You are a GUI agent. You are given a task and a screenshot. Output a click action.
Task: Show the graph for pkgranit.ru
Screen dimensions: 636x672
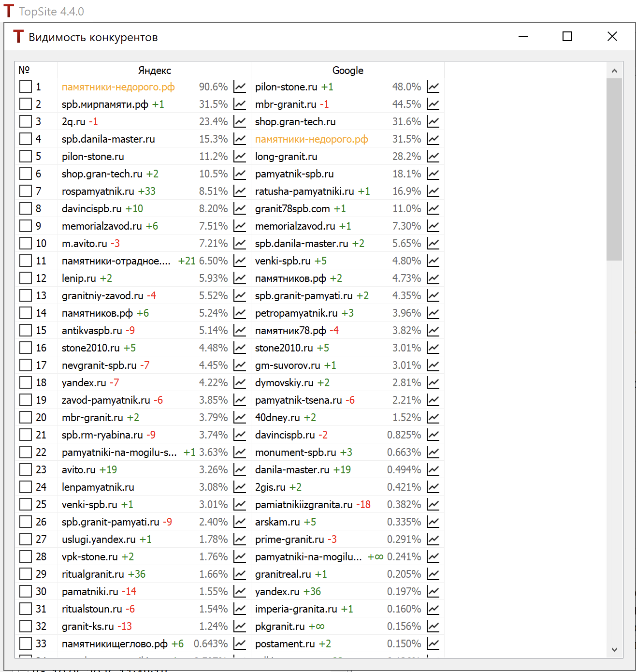coord(433,627)
